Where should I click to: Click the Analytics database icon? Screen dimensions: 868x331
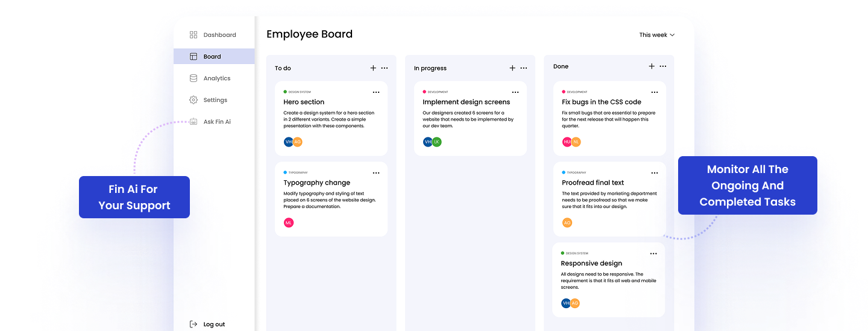click(193, 78)
